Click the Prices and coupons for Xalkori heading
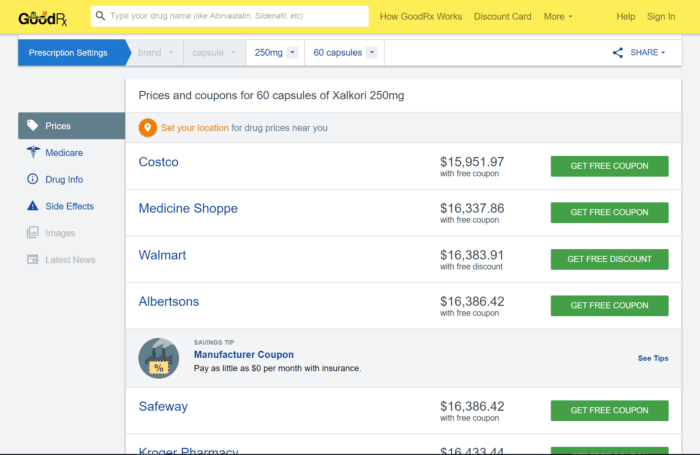 click(x=271, y=96)
